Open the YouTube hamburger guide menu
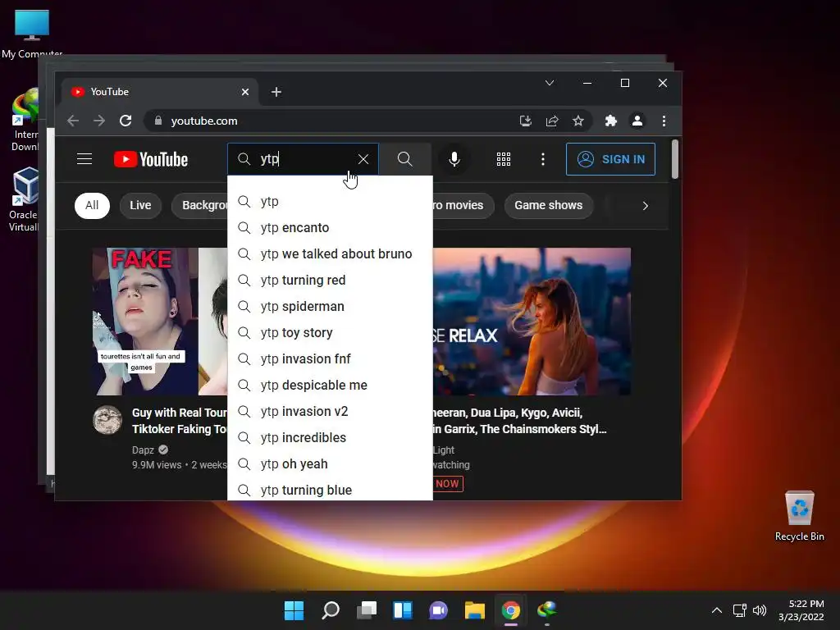This screenshot has height=630, width=840. pos(84,159)
